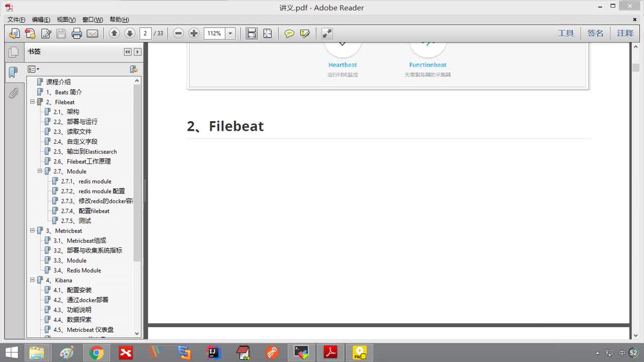
Task: Open the 编辑(E) menu
Action: [x=41, y=20]
